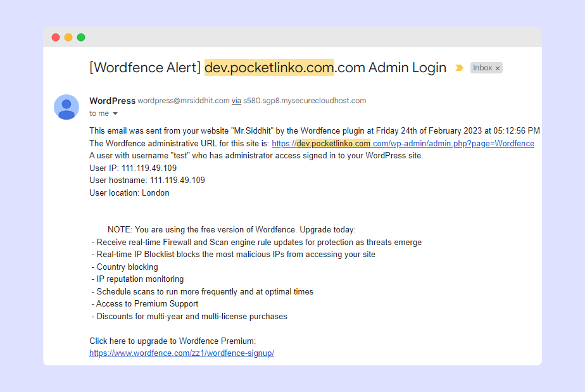Click the 'User IP: 111.119.49.109' line
Viewport: 585px width, 392px height.
pyautogui.click(x=133, y=168)
